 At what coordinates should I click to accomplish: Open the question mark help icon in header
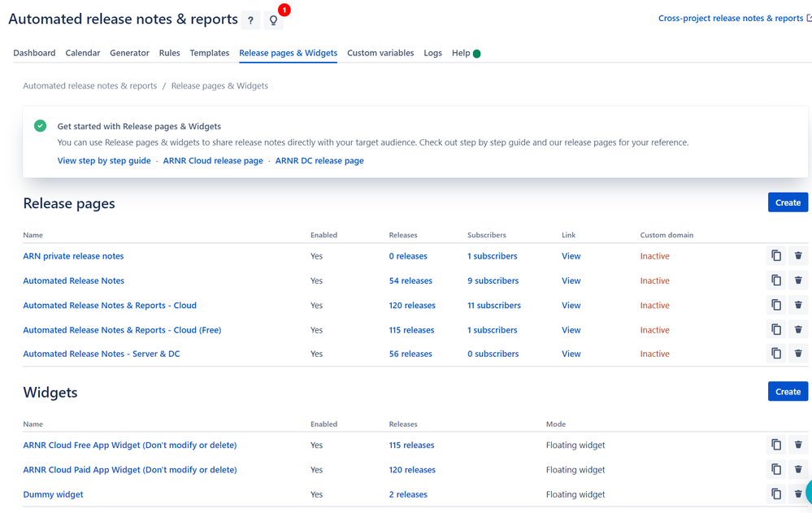(250, 19)
